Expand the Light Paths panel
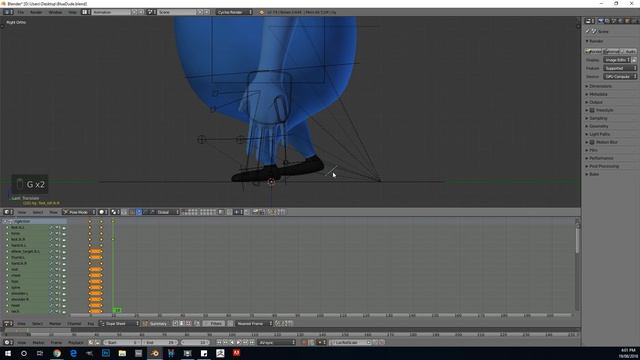Screen dimensions: 640x360 click(x=599, y=134)
